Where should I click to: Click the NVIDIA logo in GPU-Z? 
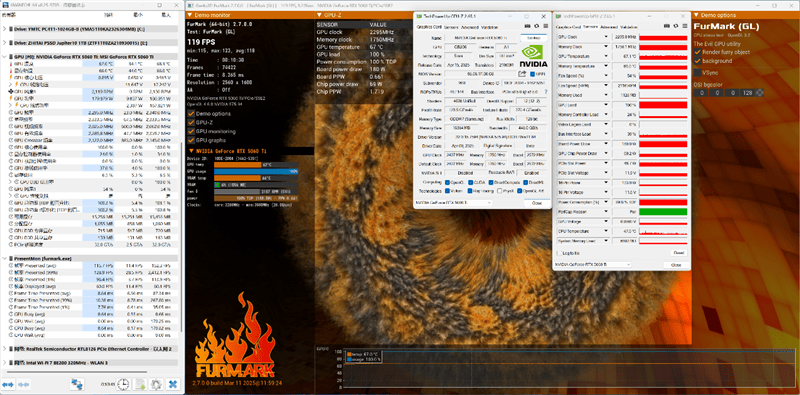(x=534, y=56)
